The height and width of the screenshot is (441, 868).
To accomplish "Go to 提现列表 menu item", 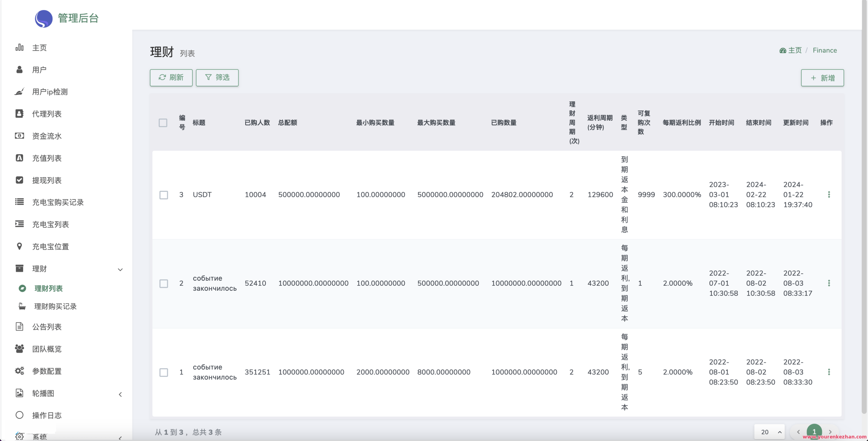I will 47,180.
